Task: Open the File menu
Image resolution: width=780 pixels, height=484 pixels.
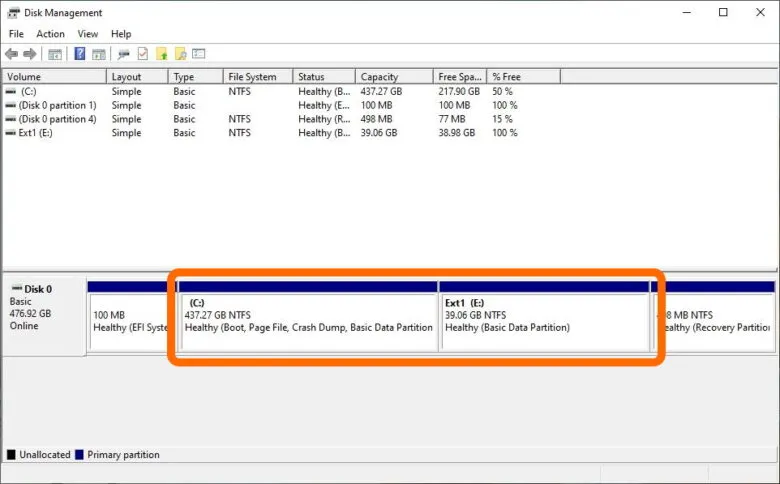Action: [17, 34]
